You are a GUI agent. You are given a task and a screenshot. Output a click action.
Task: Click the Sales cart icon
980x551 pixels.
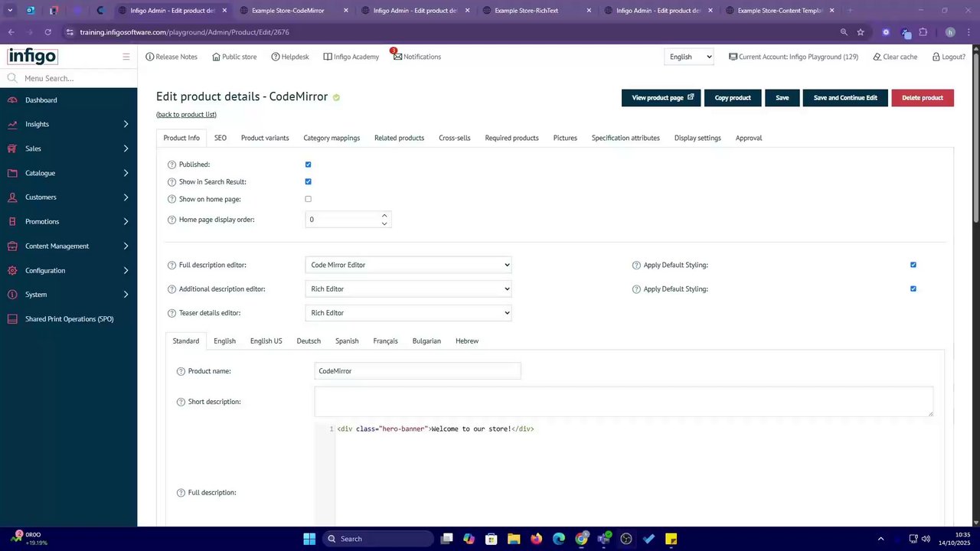(12, 148)
